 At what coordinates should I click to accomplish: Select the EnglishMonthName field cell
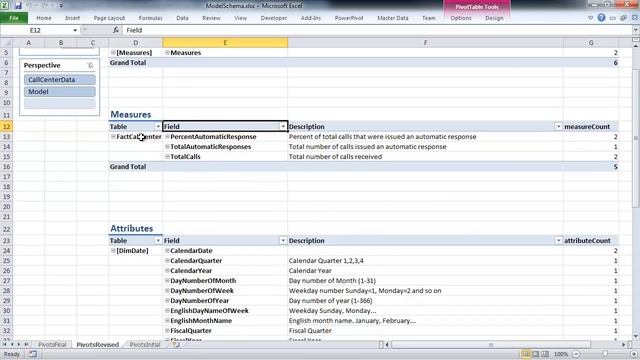click(x=225, y=321)
